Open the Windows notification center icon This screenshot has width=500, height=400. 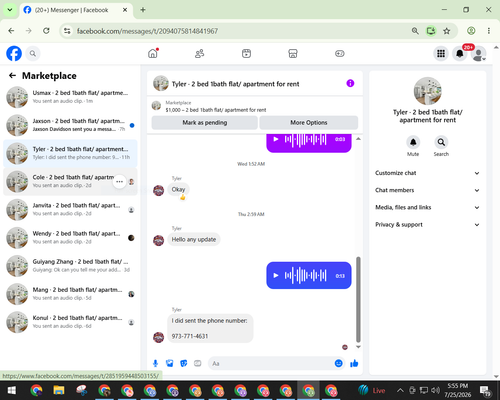pos(485,390)
